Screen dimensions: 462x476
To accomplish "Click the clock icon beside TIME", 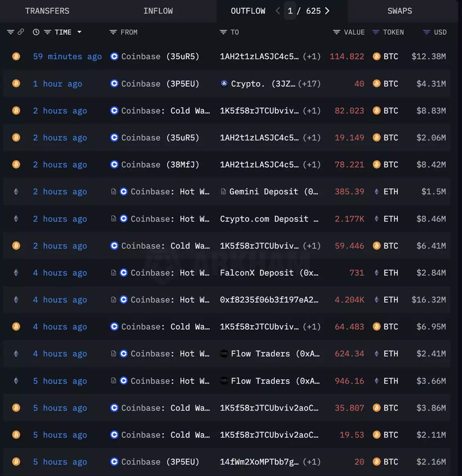I will tap(36, 32).
